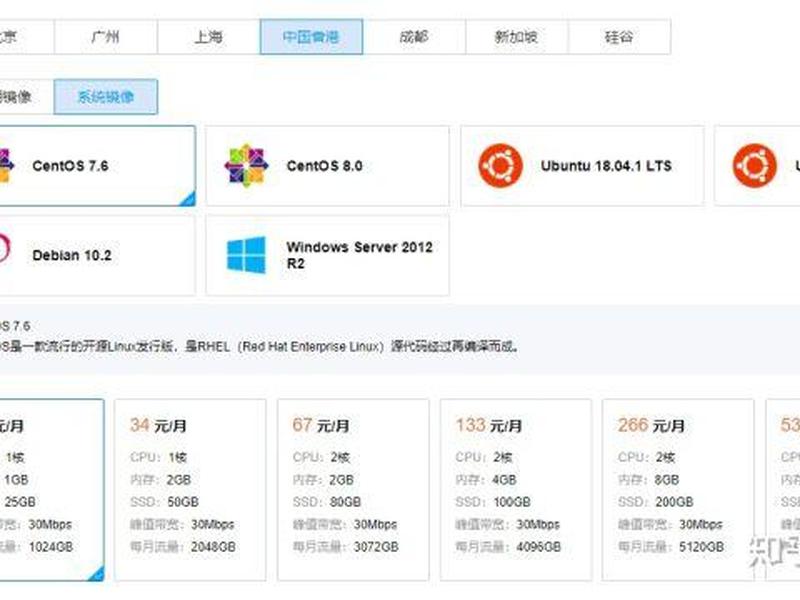
Task: Choose the Windows Server 2012 R2 card
Action: [328, 255]
